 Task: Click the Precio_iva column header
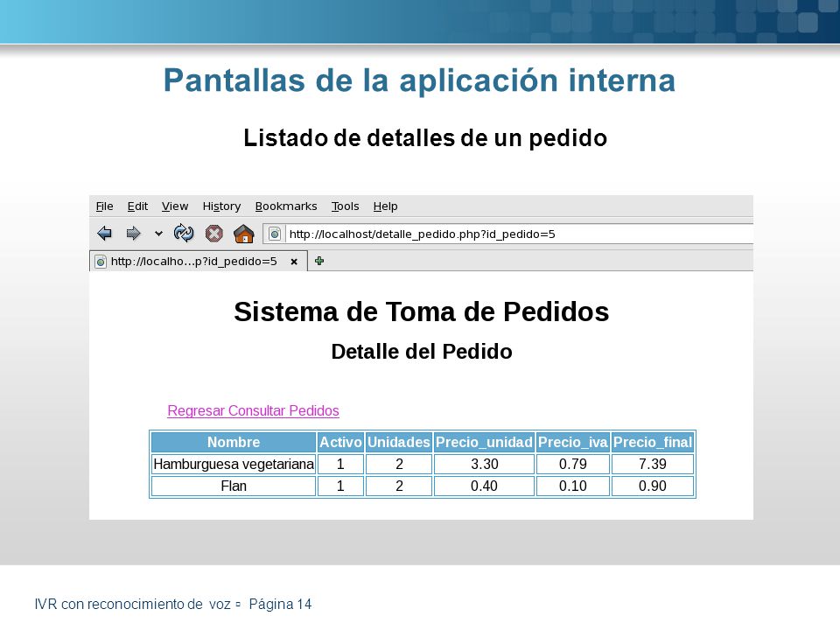pos(573,443)
